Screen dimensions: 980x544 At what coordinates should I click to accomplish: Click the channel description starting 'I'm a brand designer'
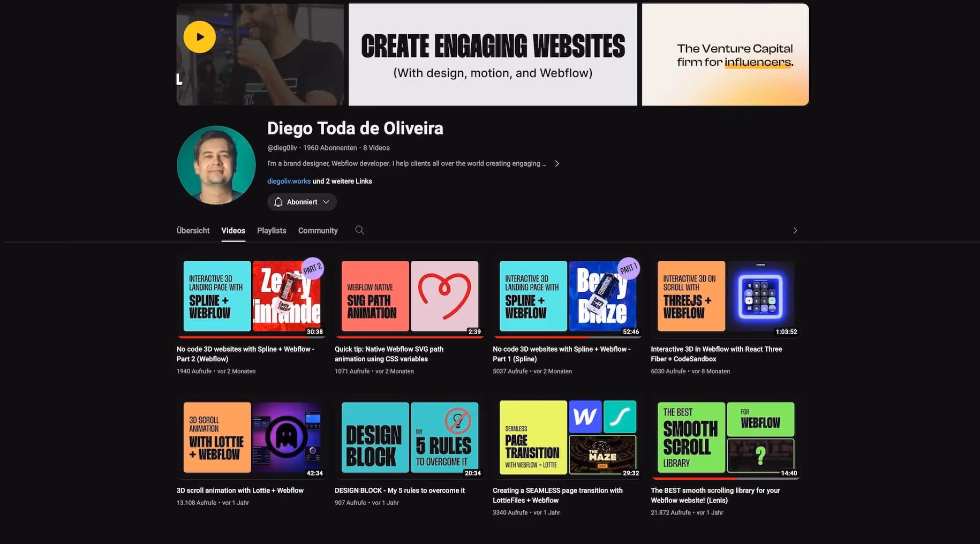click(x=407, y=164)
